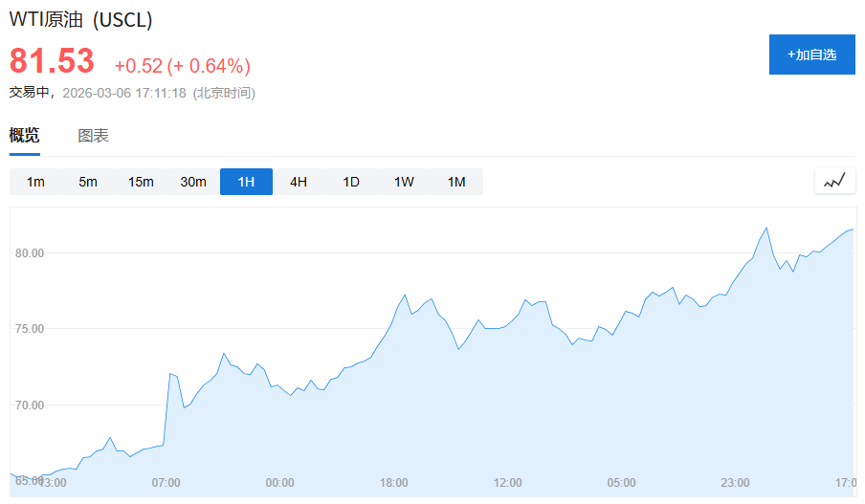
Task: Click the WTI原油 (USCL) title
Action: 80,20
